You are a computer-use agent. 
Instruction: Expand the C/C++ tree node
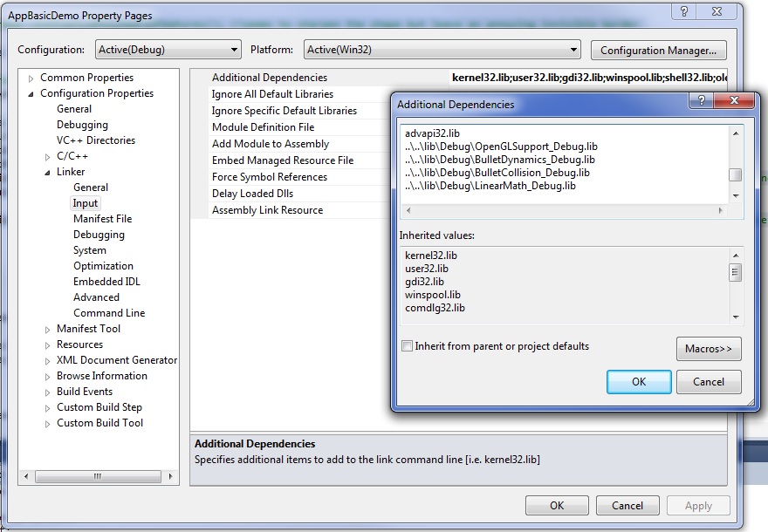[47, 157]
